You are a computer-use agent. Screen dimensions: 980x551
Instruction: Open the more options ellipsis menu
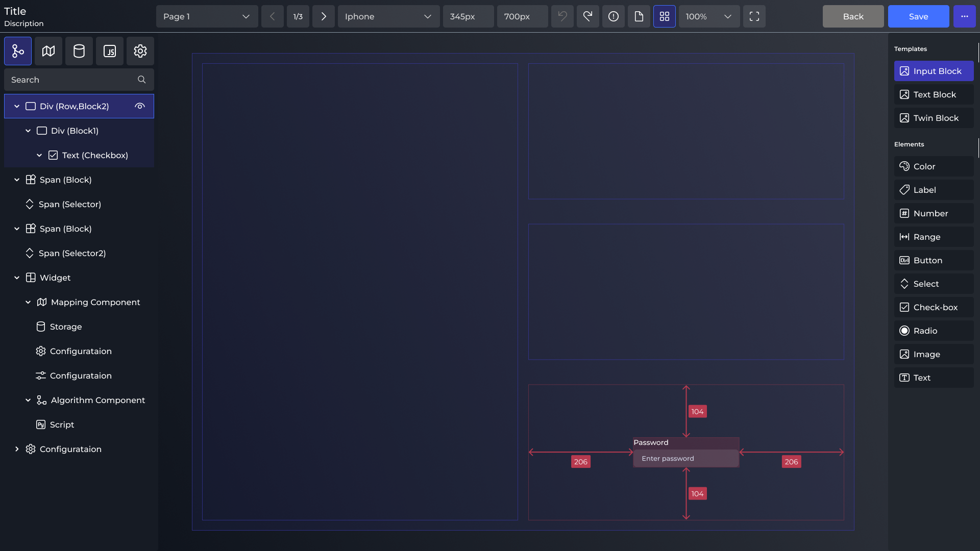pos(965,16)
